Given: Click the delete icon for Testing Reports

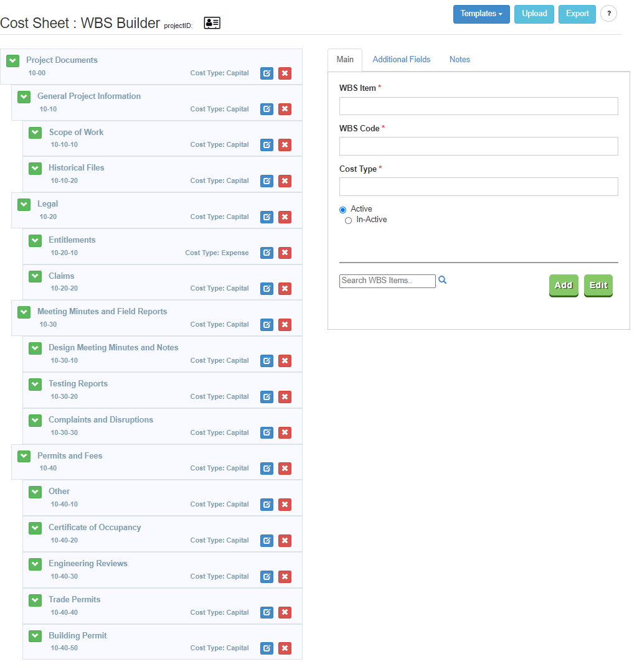Looking at the screenshot, I should coord(285,396).
